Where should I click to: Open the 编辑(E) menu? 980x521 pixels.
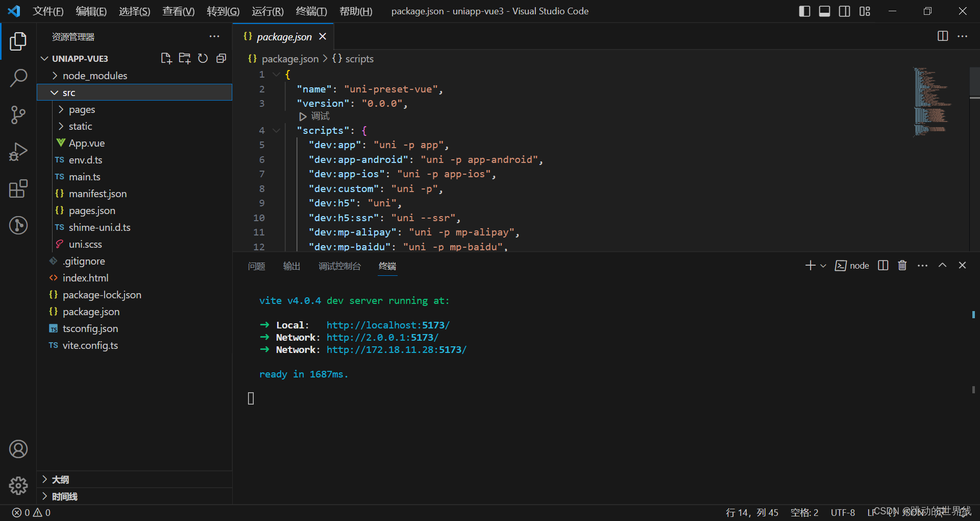pos(91,11)
